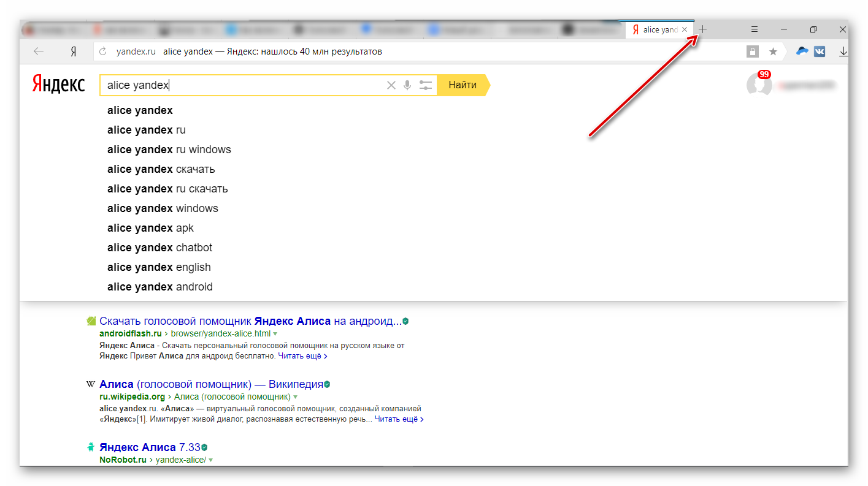Open the 'Яндекс Алиса 7.33' result

tap(150, 447)
